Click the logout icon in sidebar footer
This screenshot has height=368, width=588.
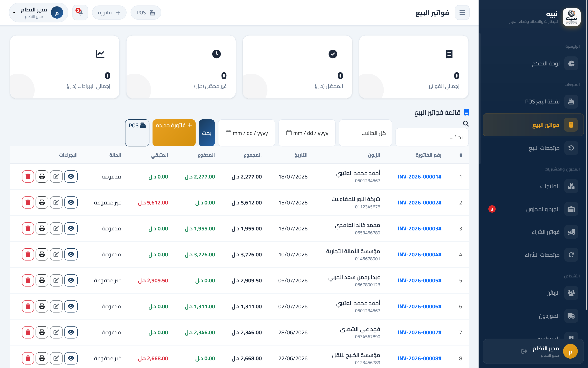[x=524, y=351]
